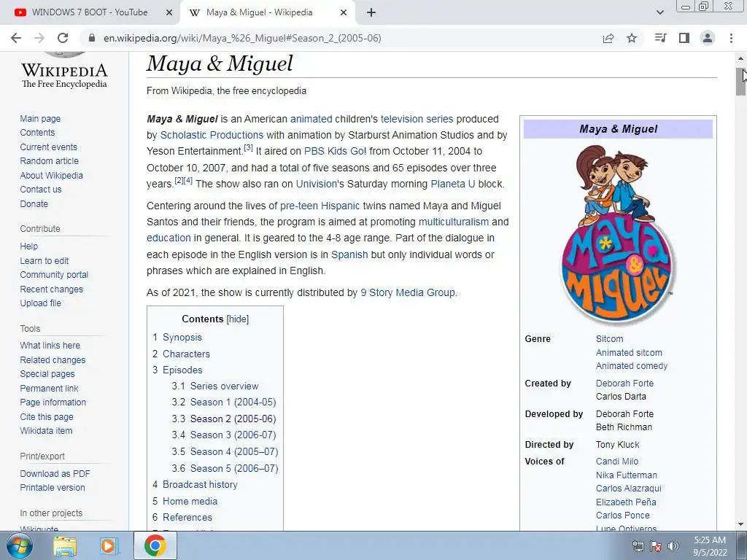Click the browser forward arrow

[39, 38]
